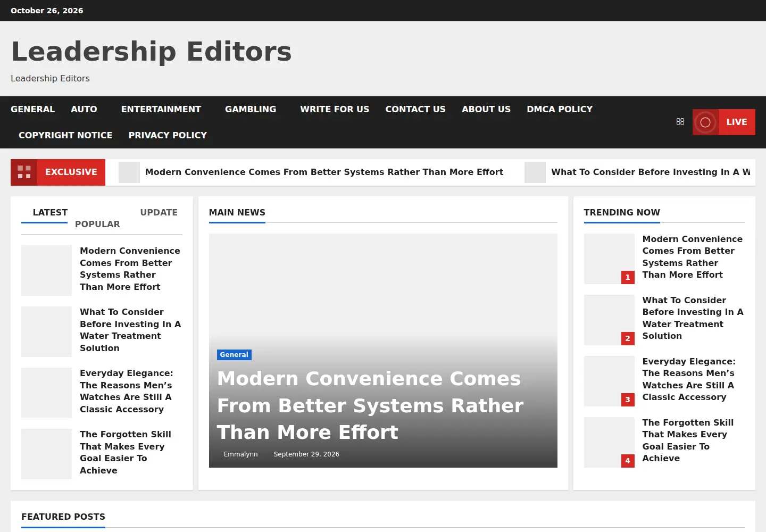Image resolution: width=766 pixels, height=532 pixels.
Task: Open the grid panel icon beside LIVE
Action: 680,122
